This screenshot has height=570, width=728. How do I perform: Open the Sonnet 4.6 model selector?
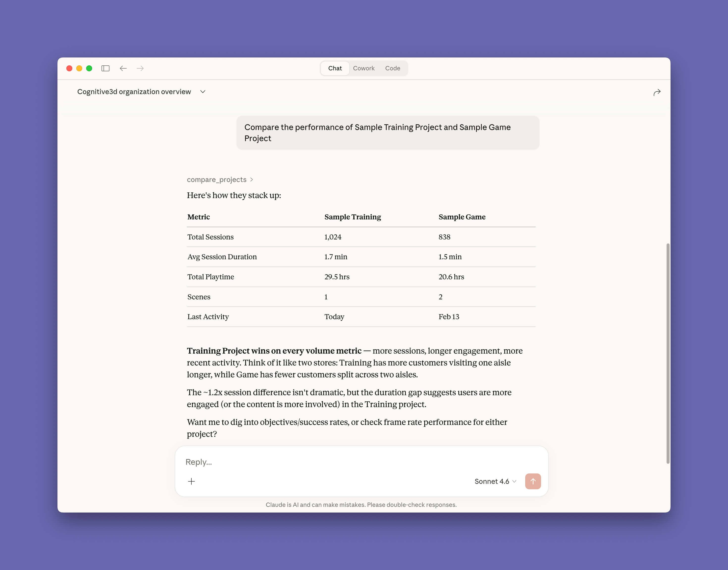[x=495, y=481]
